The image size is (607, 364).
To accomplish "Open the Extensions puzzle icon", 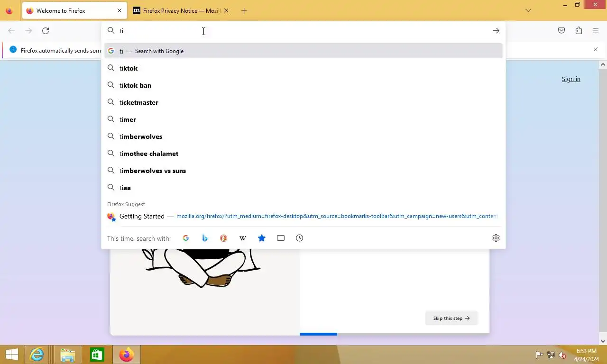I will pyautogui.click(x=579, y=31).
